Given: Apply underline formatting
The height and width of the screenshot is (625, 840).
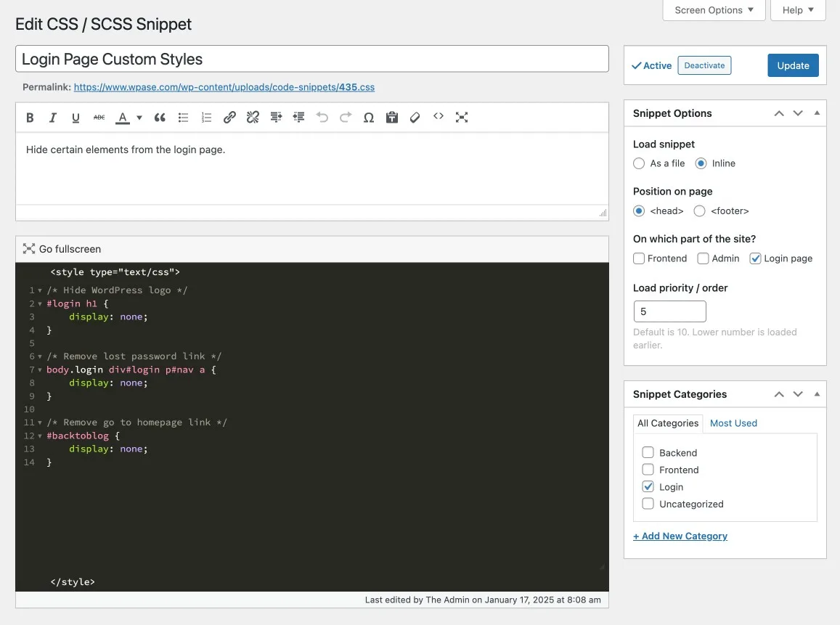Looking at the screenshot, I should tap(76, 118).
